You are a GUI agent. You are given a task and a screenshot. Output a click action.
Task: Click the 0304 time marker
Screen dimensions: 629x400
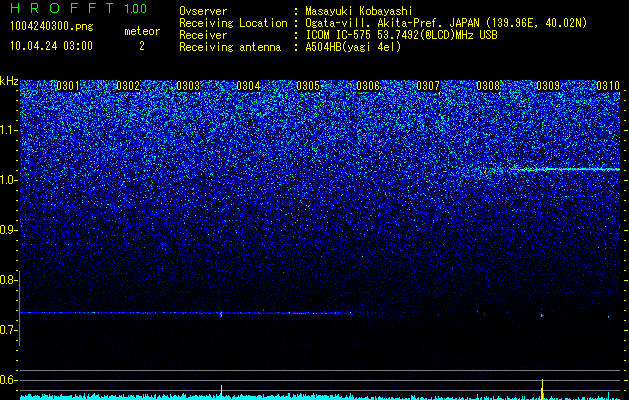[248, 86]
